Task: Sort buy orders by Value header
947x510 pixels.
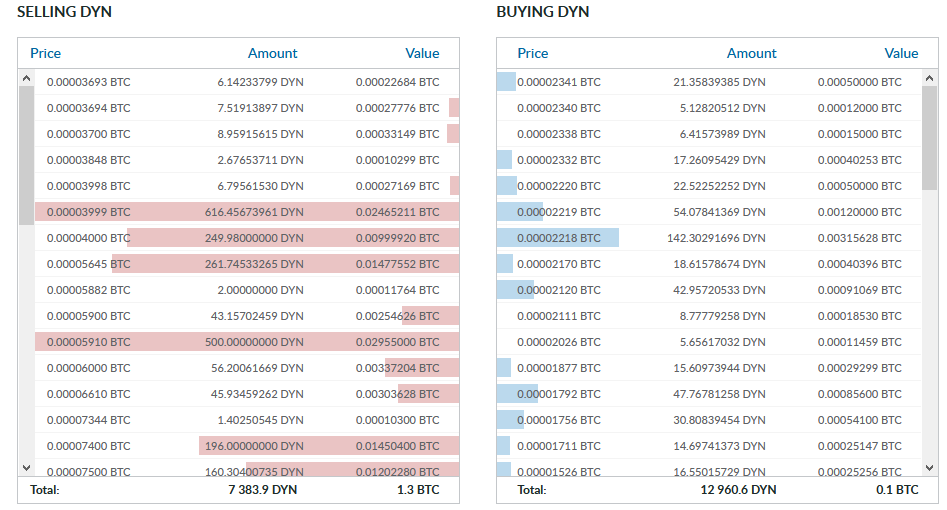Action: tap(901, 53)
